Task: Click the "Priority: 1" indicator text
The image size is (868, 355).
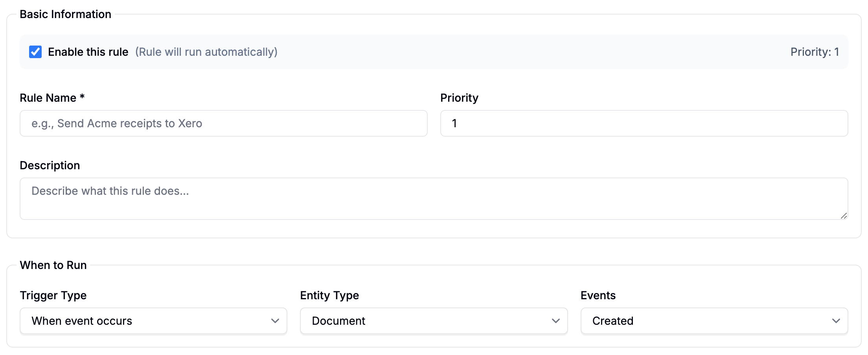Action: (x=815, y=52)
